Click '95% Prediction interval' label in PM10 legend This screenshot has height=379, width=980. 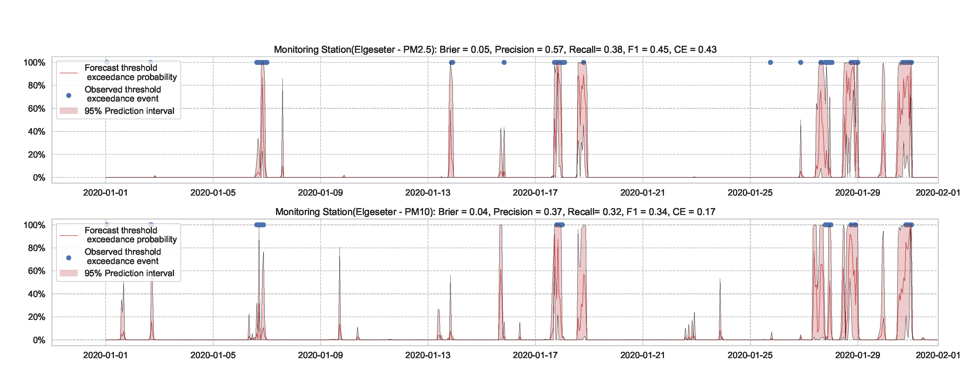point(129,273)
